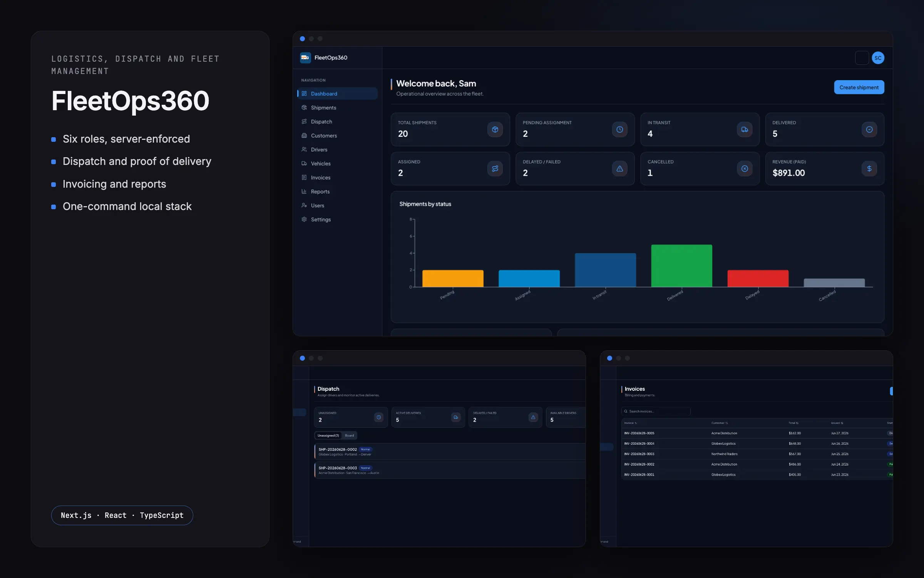Click the Reports chart icon in sidebar
The image size is (924, 578).
304,192
